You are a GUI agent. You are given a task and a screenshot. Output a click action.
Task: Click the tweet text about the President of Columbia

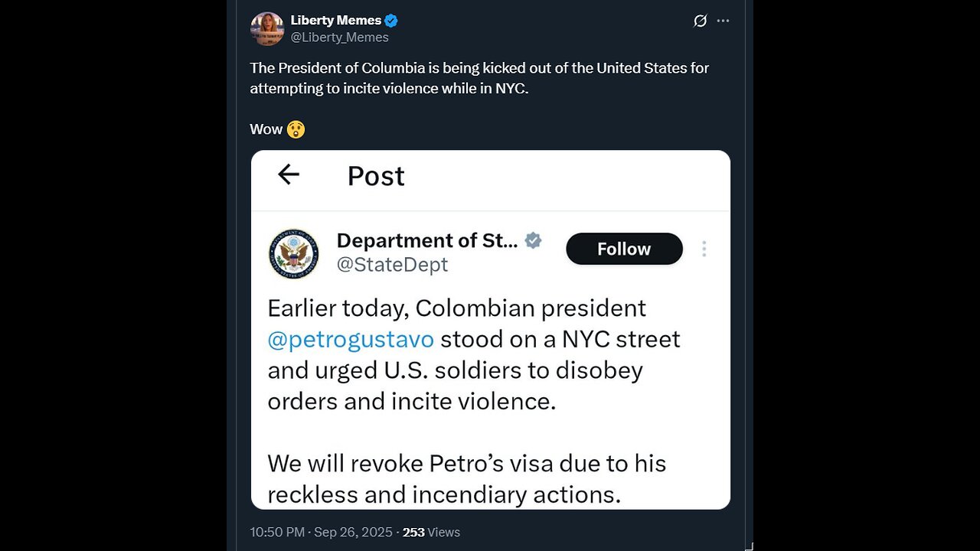coord(479,78)
